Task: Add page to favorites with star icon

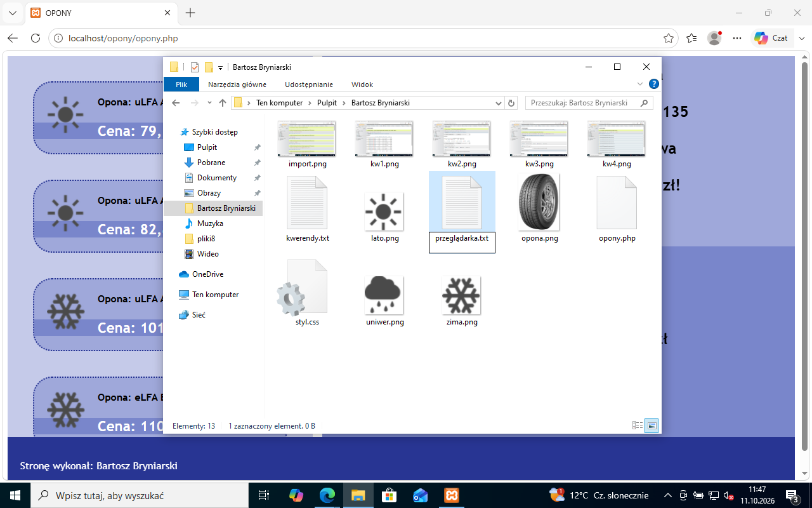Action: coord(669,38)
